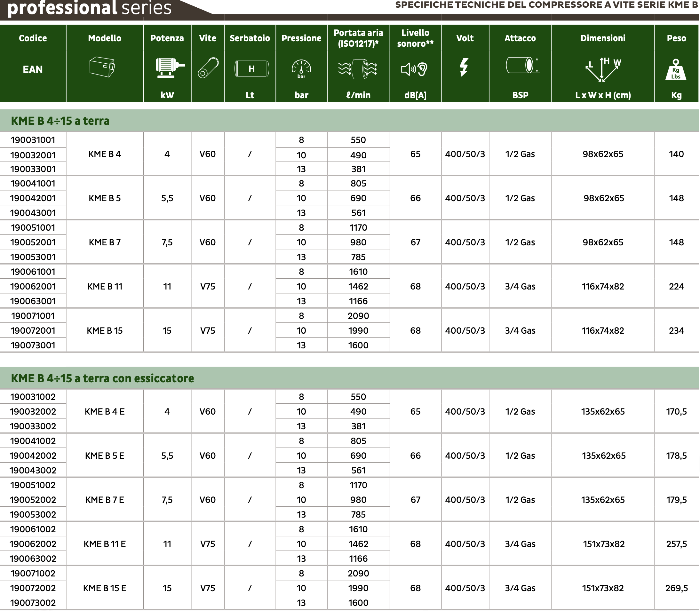
Task: Click the pipe fitting icon under Attacco
Action: point(523,65)
